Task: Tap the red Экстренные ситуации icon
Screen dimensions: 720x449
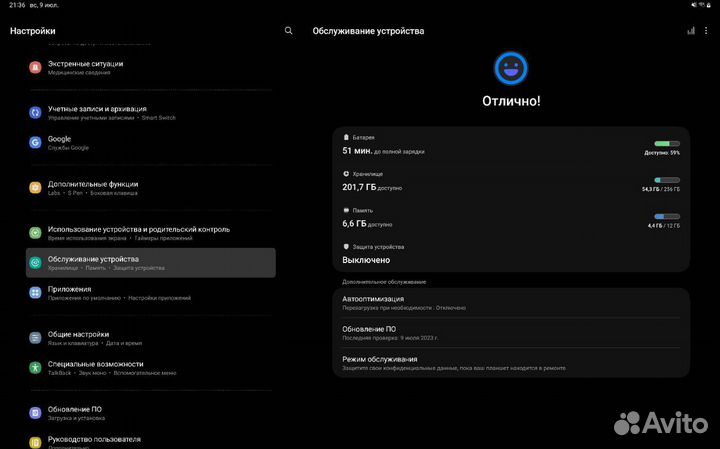Action: [x=35, y=67]
